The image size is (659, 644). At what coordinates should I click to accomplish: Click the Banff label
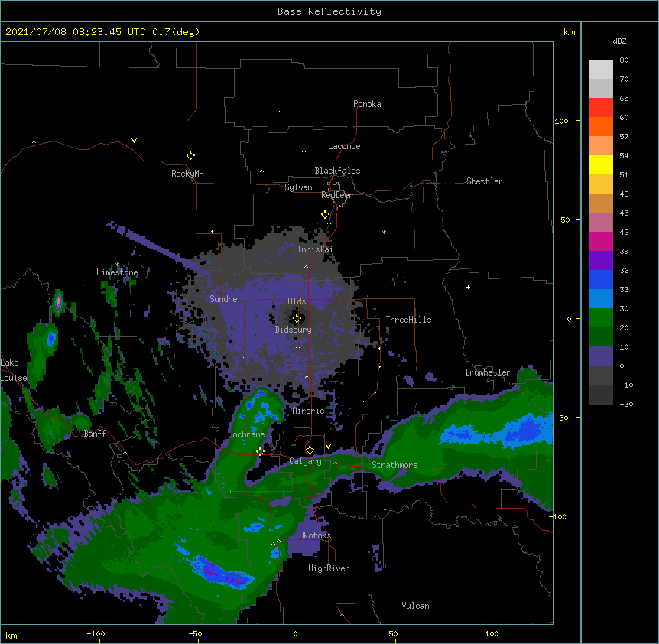pyautogui.click(x=95, y=434)
